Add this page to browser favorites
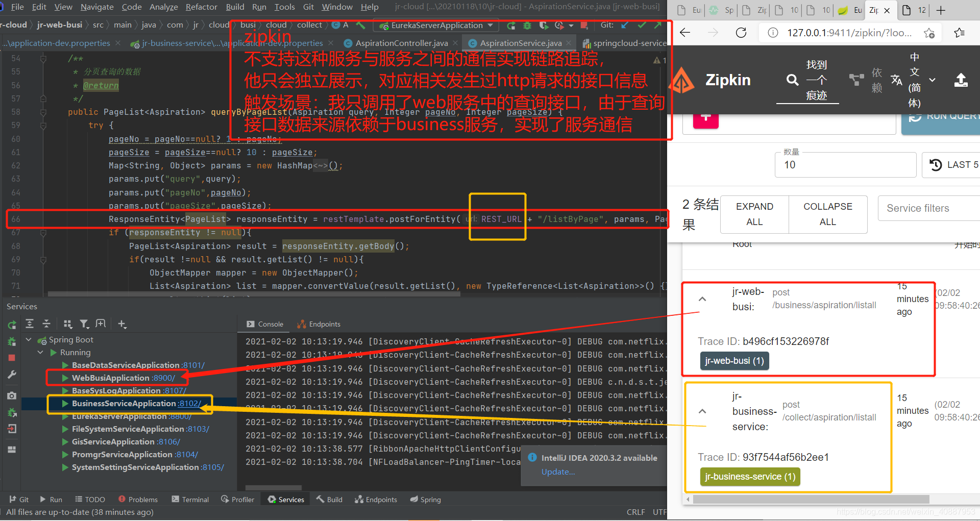 click(x=929, y=33)
